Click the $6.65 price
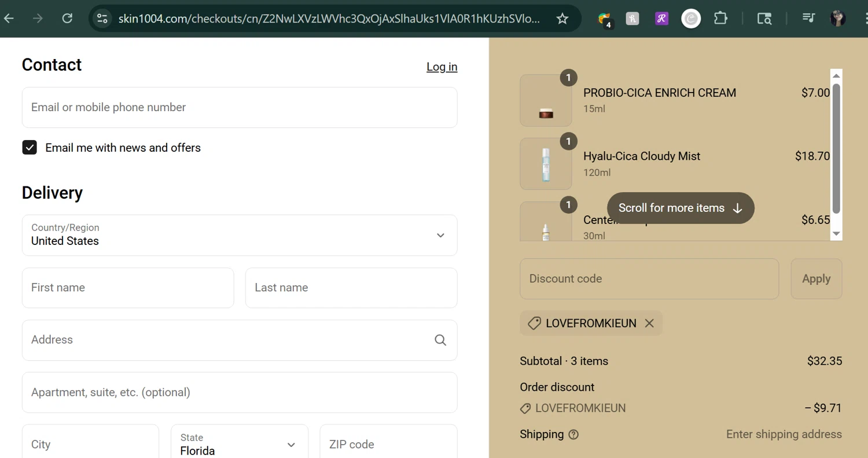 816,219
